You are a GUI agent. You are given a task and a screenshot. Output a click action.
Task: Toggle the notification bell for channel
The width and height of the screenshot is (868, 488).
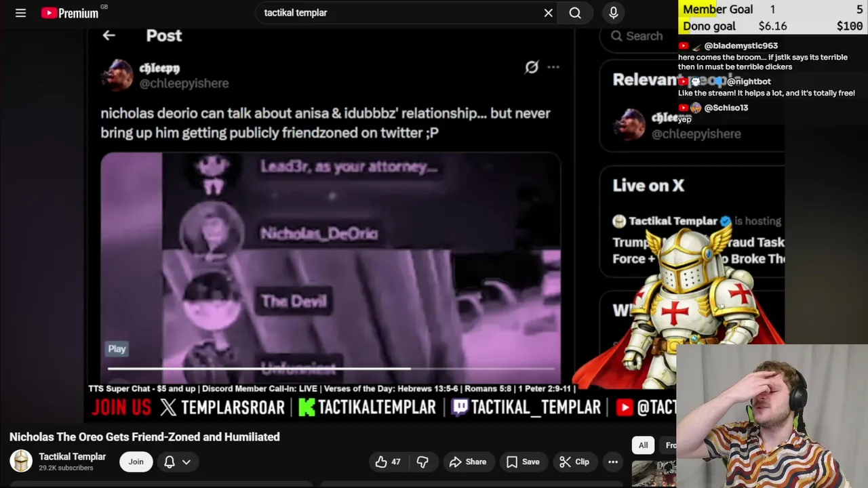170,462
